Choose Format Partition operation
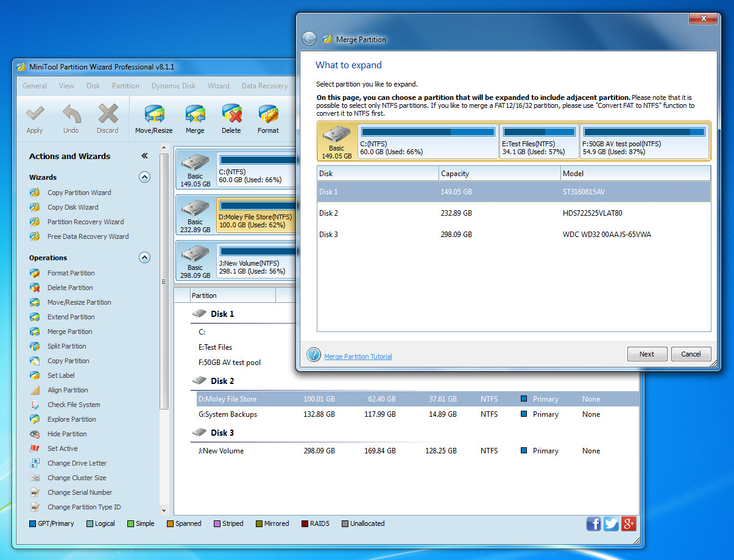 [x=71, y=273]
